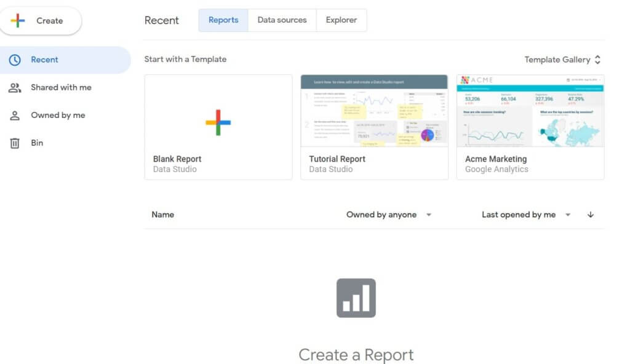This screenshot has width=630, height=364.
Task: Open the Acme Marketing thumbnail preview
Action: pos(530,111)
